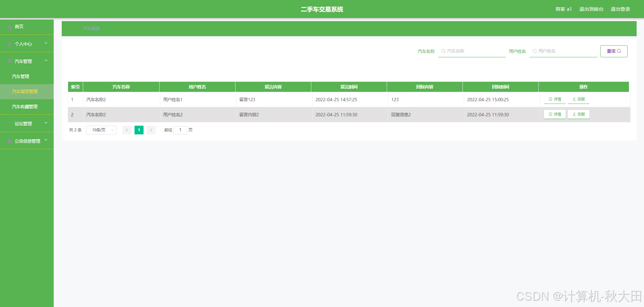Expand the 个人中心 chevron
Viewport: 644px width, 307px height.
pos(46,43)
